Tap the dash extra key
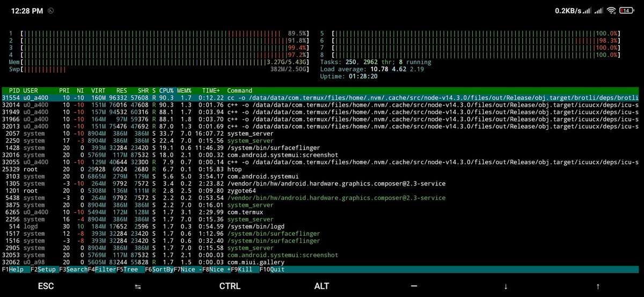 click(414, 286)
